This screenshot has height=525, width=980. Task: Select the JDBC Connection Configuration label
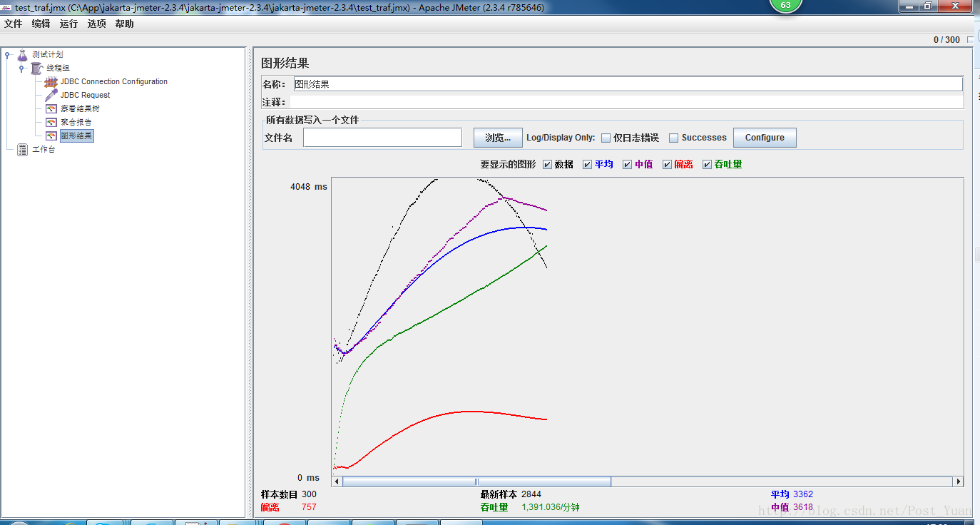[114, 81]
